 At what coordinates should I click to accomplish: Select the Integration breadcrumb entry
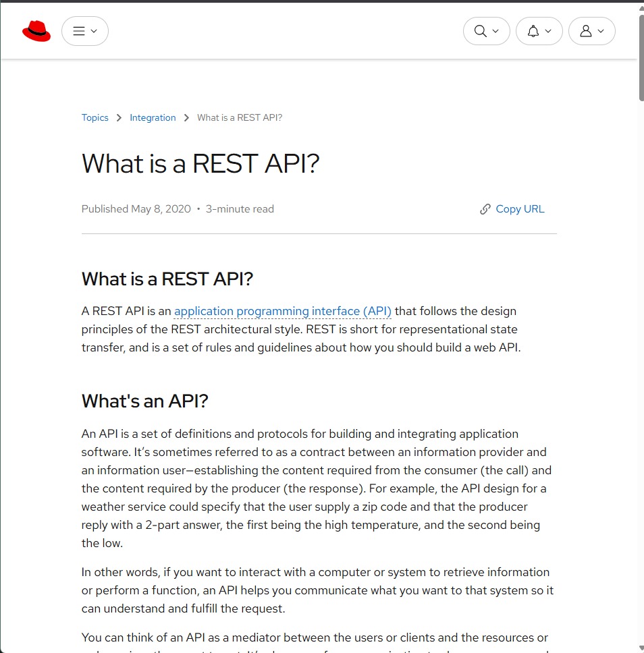[153, 117]
